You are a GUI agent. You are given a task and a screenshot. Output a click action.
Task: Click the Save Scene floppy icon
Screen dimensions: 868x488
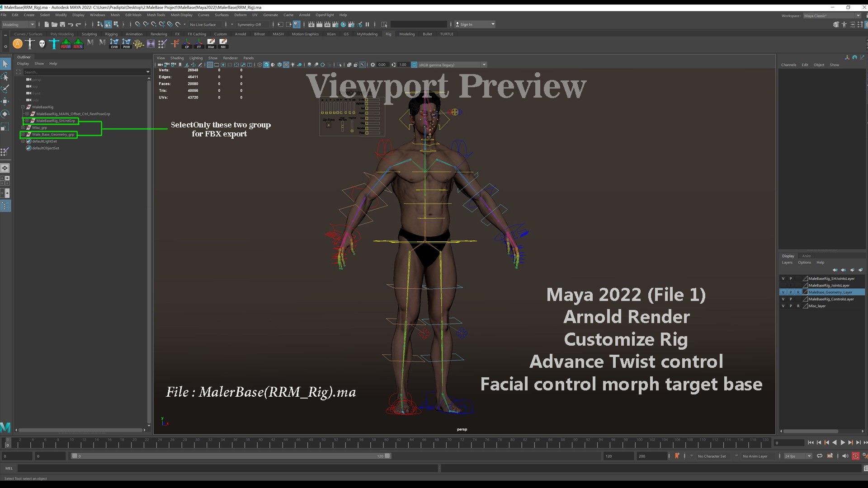(62, 24)
